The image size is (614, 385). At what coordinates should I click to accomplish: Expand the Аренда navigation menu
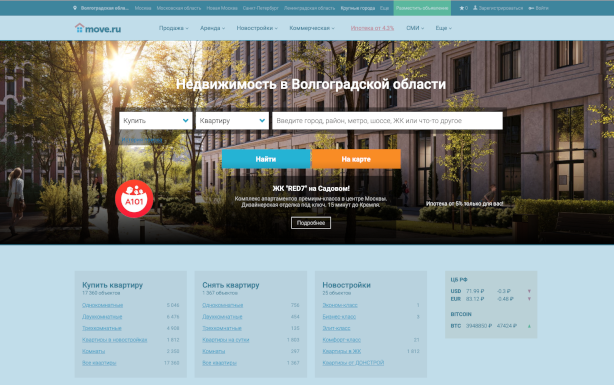click(212, 28)
